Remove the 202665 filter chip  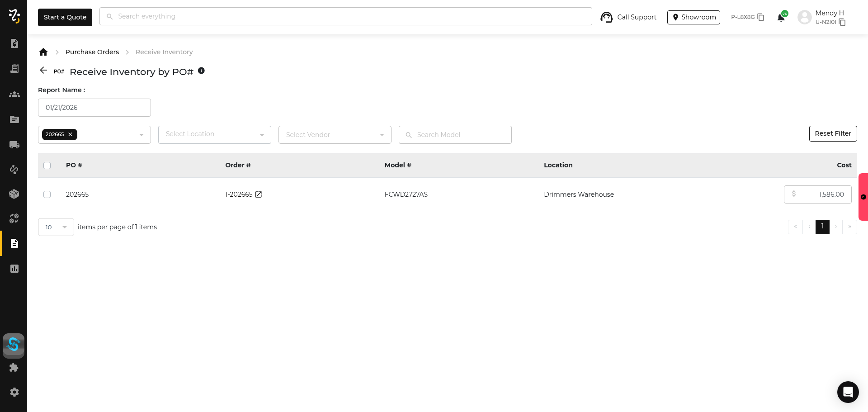pos(71,134)
